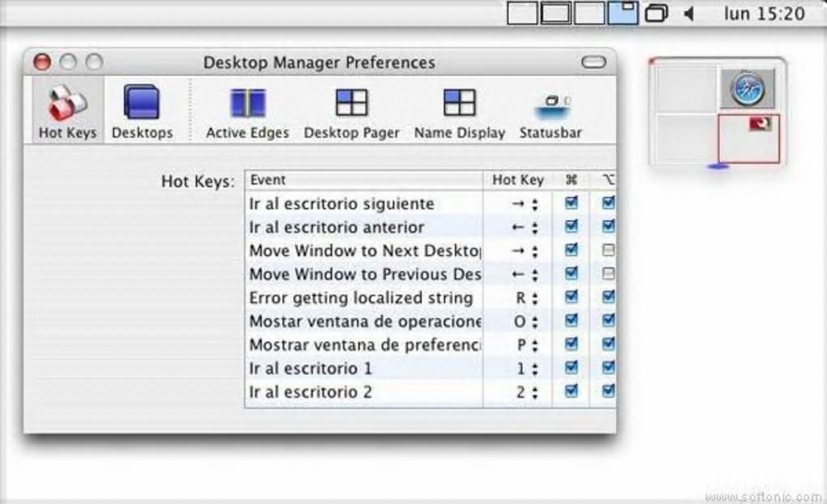The image size is (827, 504).
Task: Select the Active Edges toolbar icon
Action: click(x=247, y=112)
